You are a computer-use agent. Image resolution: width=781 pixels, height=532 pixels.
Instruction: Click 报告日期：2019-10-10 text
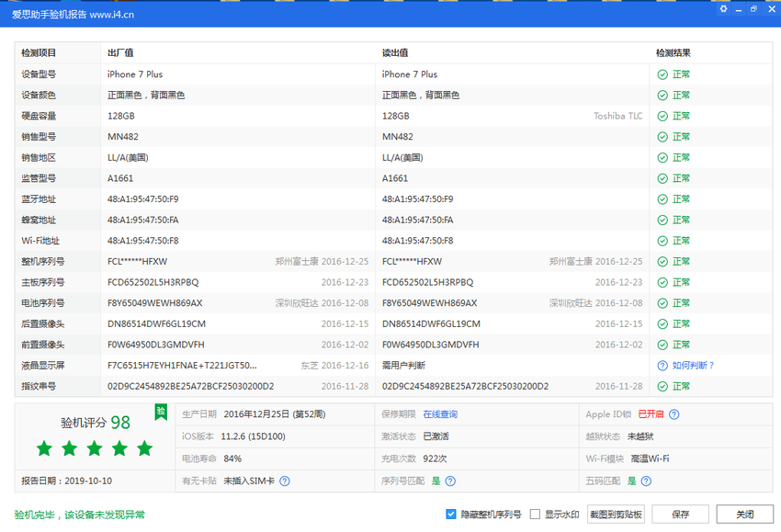click(x=67, y=481)
